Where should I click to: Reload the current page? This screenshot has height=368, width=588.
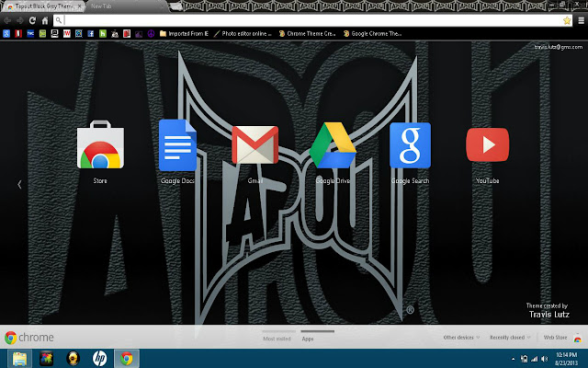[x=32, y=20]
